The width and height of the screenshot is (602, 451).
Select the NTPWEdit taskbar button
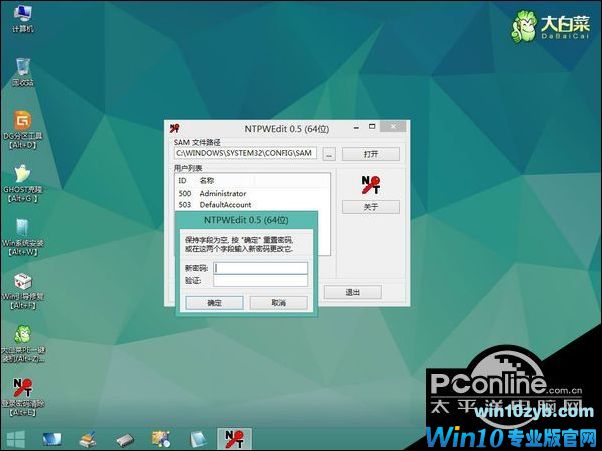coord(234,439)
